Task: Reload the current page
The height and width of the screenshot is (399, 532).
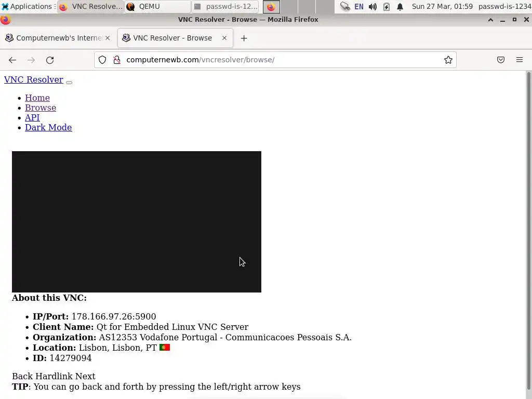Action: pos(50,60)
